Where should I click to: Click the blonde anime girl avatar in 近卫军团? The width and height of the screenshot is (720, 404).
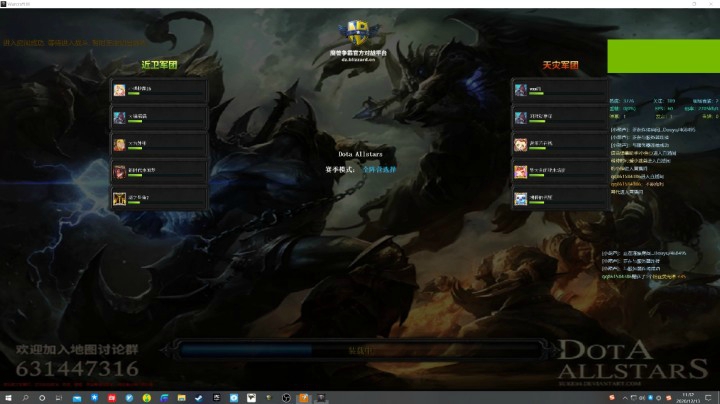click(x=119, y=90)
